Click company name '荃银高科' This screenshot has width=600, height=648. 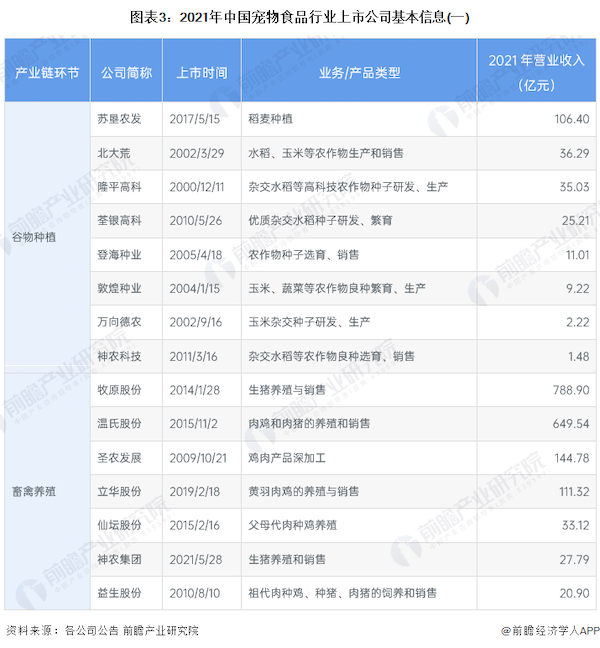pos(119,221)
